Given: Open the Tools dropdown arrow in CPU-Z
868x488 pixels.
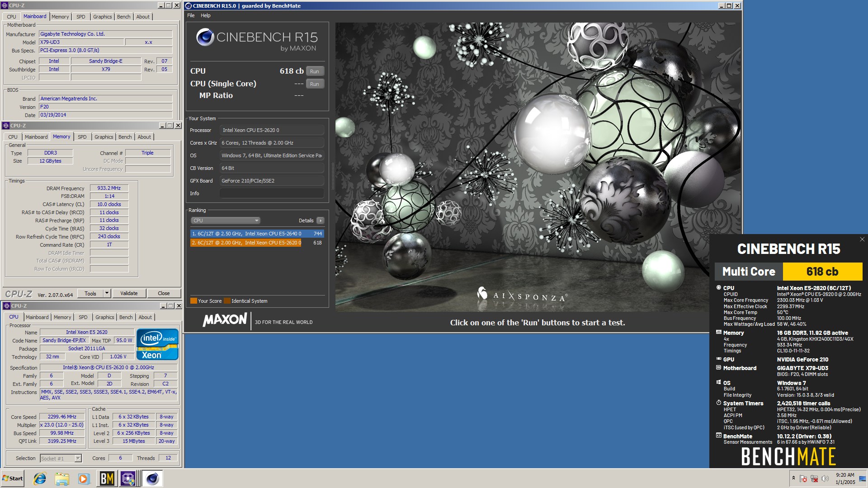Looking at the screenshot, I should click(x=107, y=293).
